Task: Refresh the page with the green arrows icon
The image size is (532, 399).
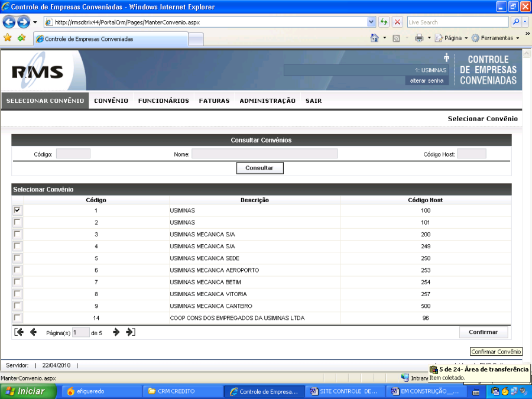Action: 384,22
